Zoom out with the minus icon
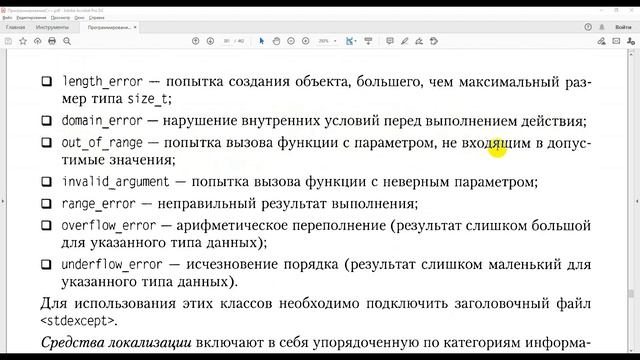Viewport: 640px width, 360px height. (x=291, y=41)
